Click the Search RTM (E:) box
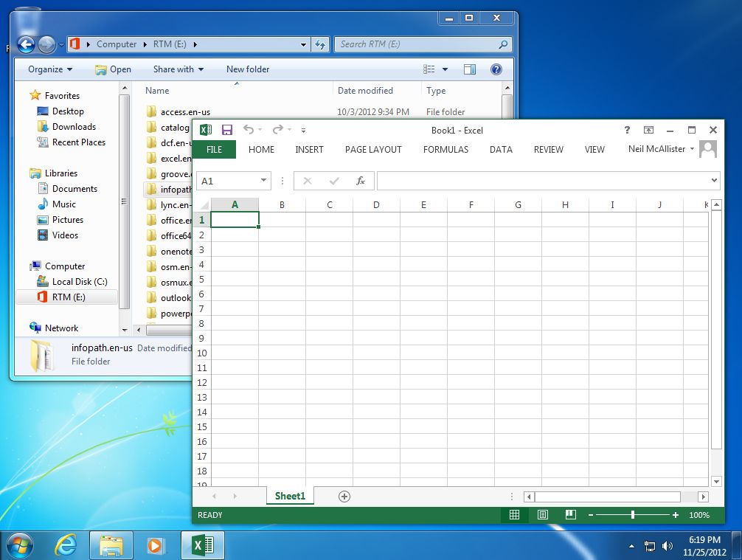 [x=423, y=44]
